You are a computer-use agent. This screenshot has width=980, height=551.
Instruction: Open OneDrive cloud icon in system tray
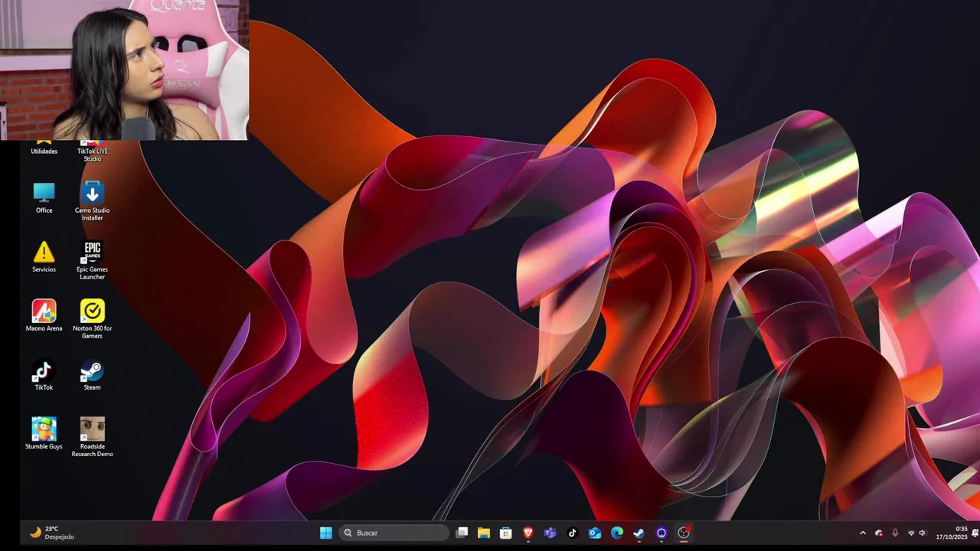[879, 533]
